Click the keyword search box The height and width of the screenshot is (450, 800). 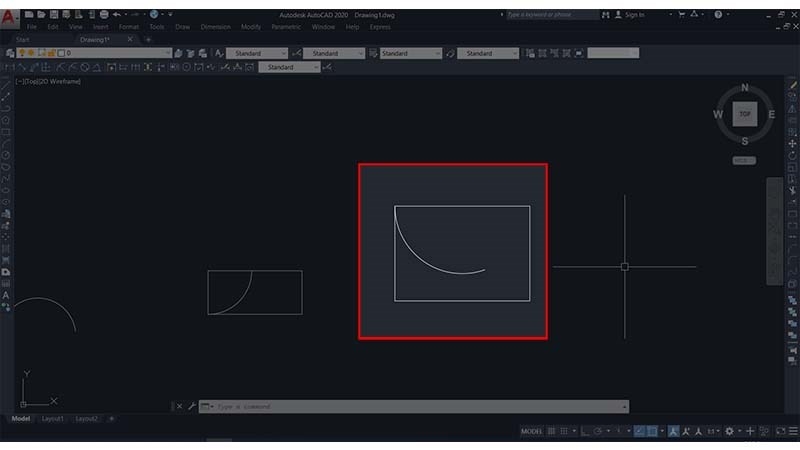pyautogui.click(x=552, y=15)
